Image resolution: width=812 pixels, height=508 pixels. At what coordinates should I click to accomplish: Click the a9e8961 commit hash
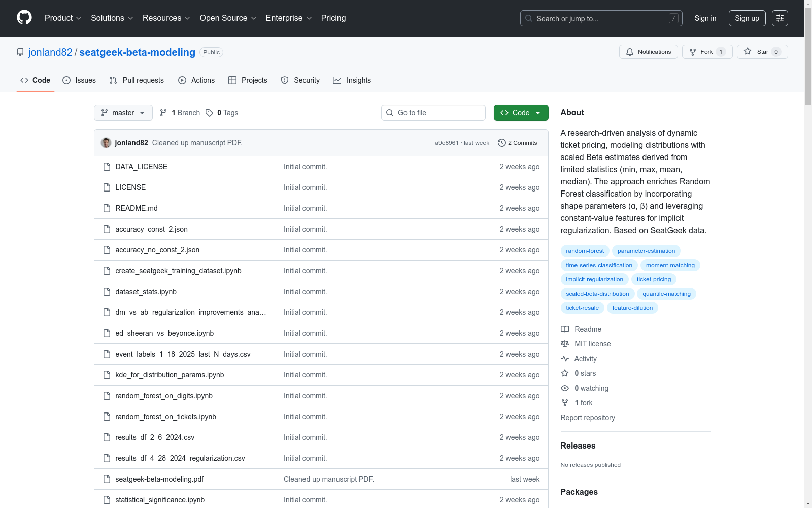[x=447, y=143]
